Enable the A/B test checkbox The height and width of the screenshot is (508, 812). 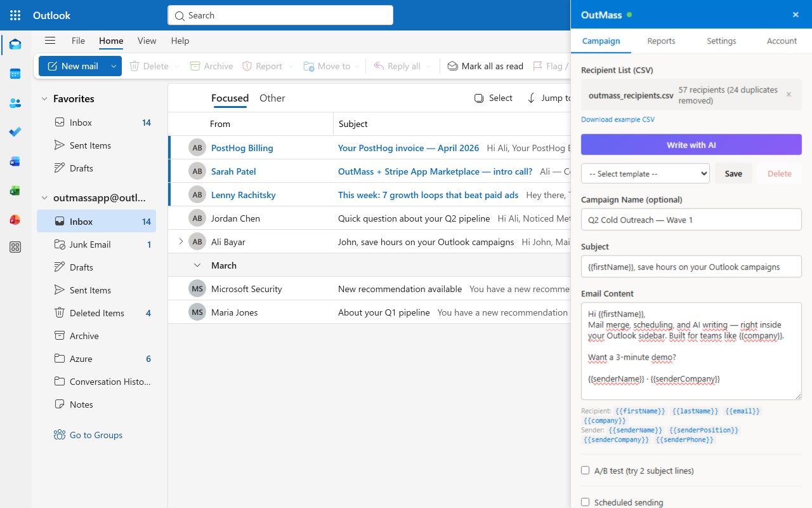click(586, 471)
